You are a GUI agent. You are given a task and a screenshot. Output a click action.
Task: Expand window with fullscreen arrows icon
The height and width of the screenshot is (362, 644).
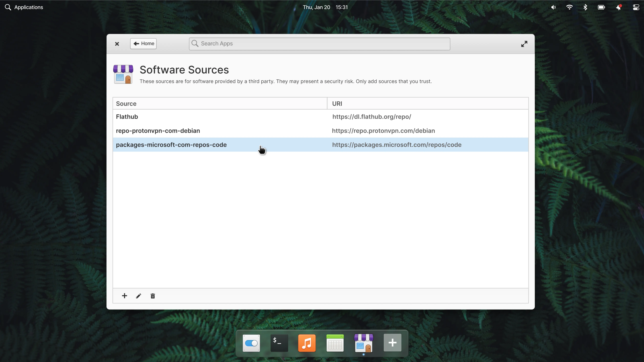point(524,44)
